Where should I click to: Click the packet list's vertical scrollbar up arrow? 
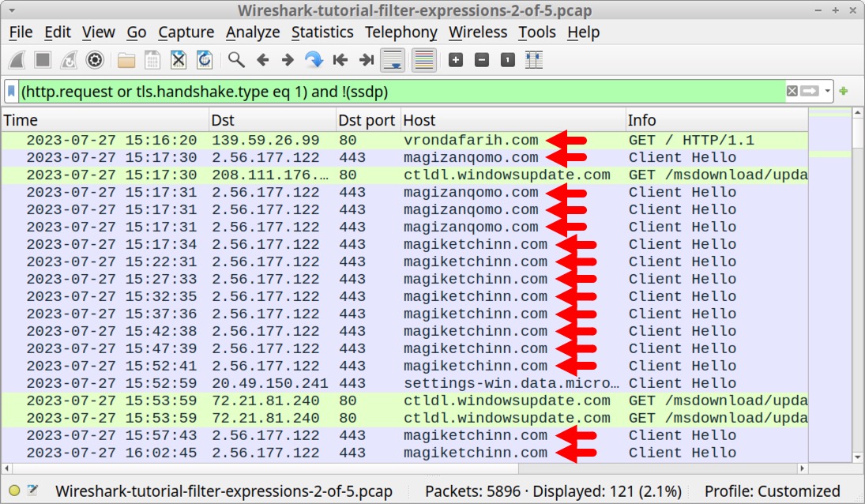point(857,113)
